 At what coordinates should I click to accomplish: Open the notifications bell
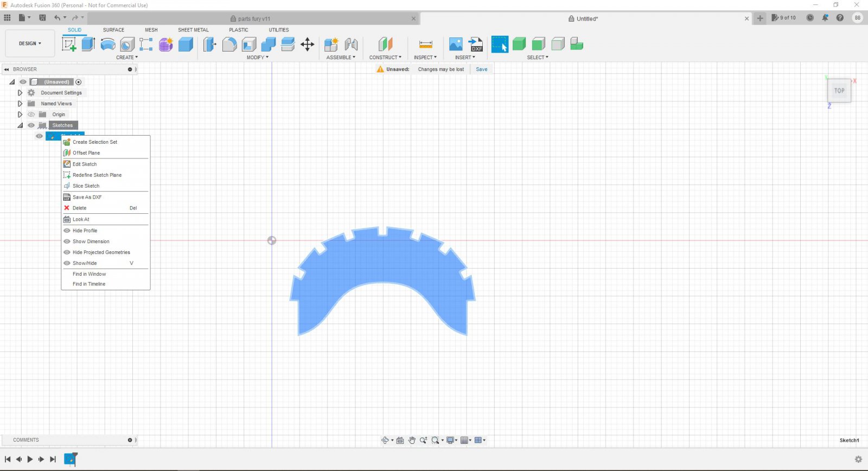(x=825, y=18)
